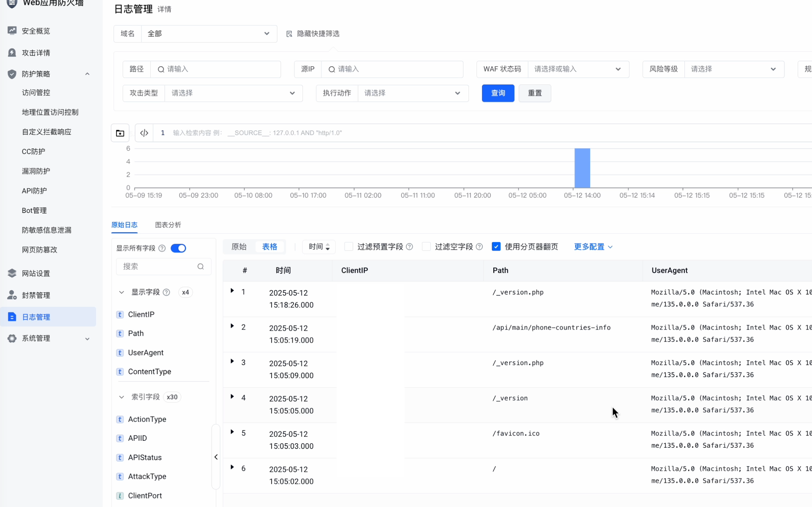Viewport: 812px width, 507px height.
Task: Click help icon beside 过滤空字段
Action: point(479,247)
